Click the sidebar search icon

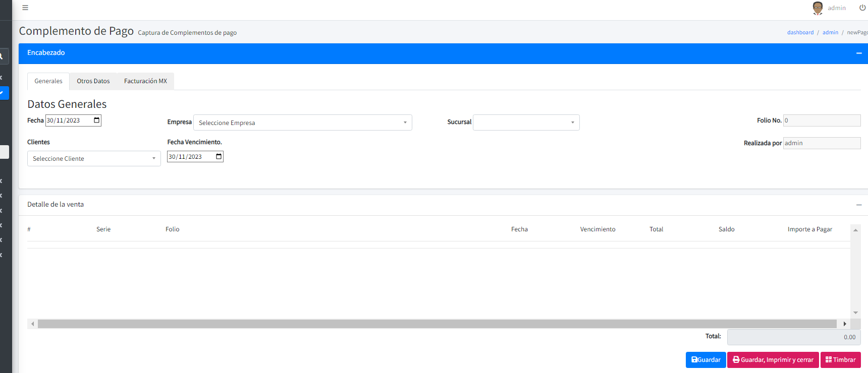[x=2, y=56]
